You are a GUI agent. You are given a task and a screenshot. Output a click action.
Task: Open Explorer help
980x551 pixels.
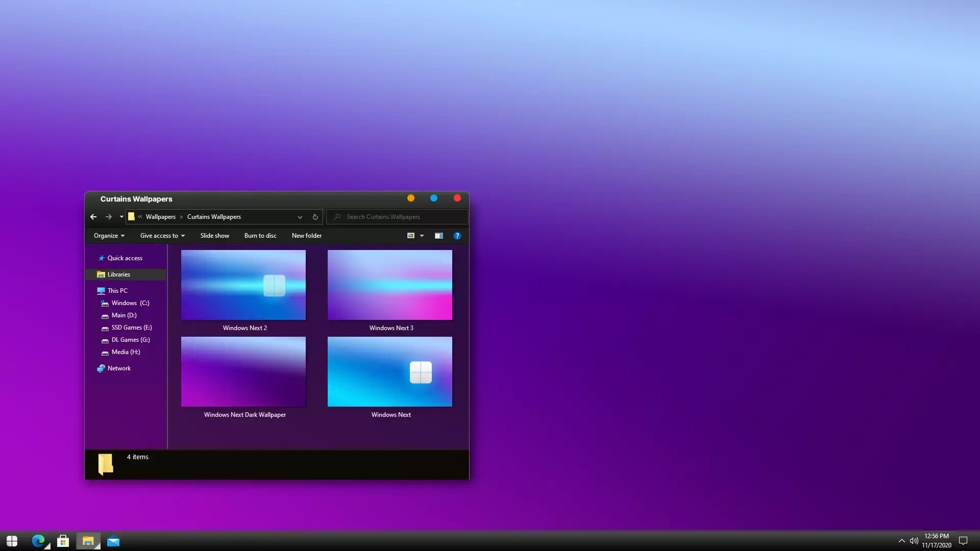(457, 236)
